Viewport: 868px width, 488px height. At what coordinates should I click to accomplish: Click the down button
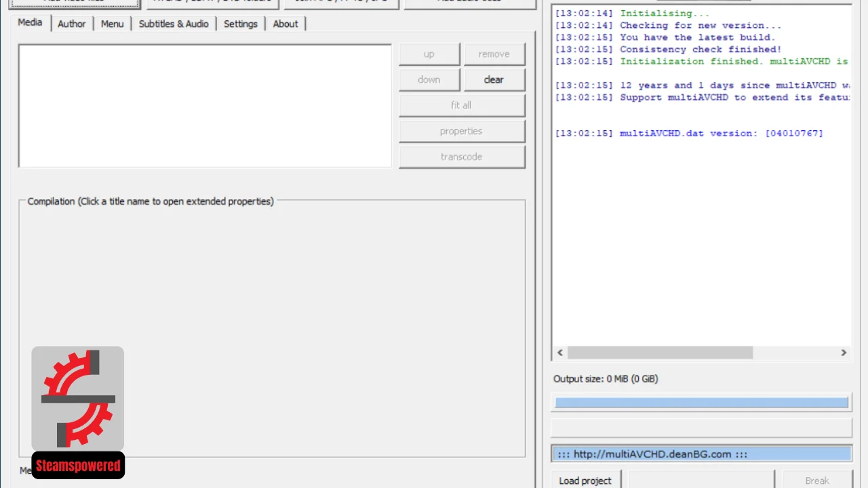coord(429,79)
